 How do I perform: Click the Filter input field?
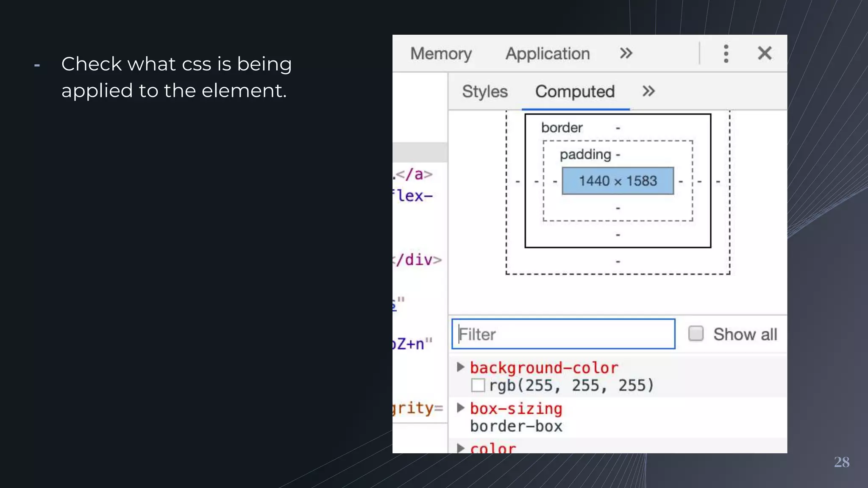tap(563, 334)
